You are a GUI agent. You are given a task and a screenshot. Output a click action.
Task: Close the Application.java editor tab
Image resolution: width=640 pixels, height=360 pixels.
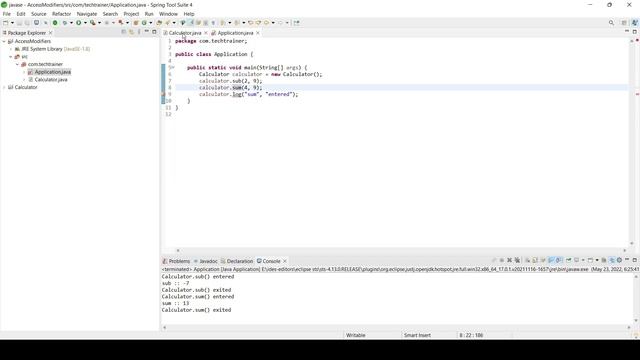pyautogui.click(x=258, y=33)
